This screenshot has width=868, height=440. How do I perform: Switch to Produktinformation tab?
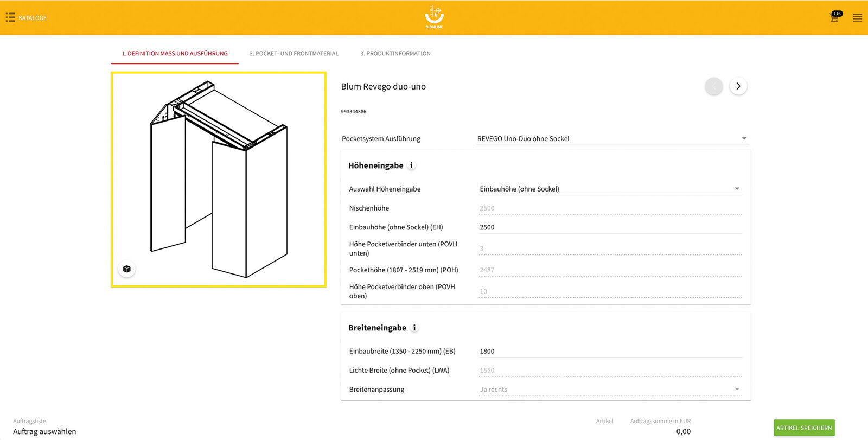point(395,54)
